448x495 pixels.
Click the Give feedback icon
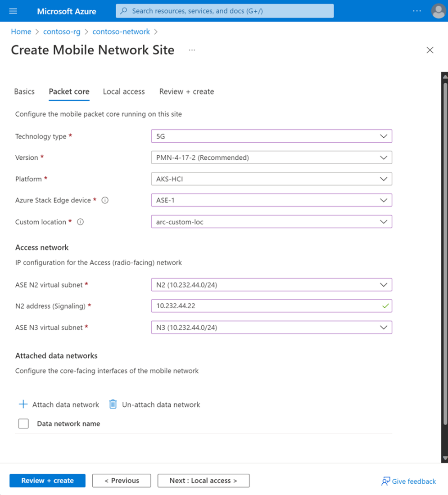385,481
